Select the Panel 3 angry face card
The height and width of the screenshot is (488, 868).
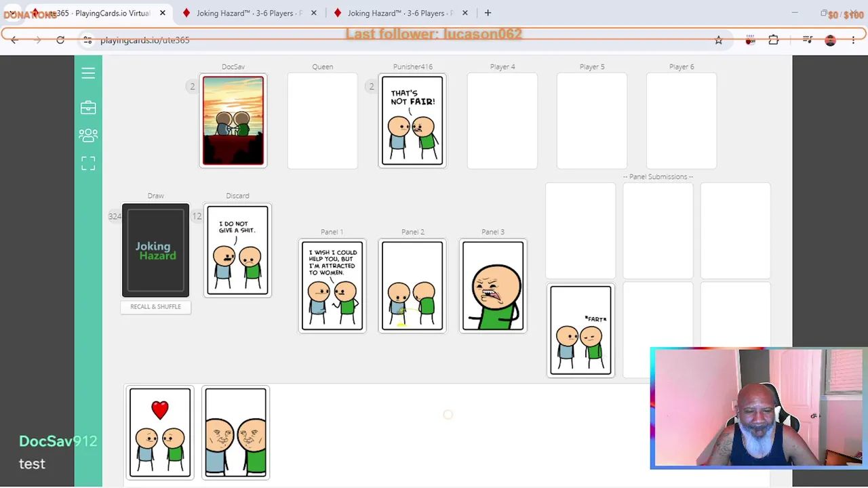[493, 286]
